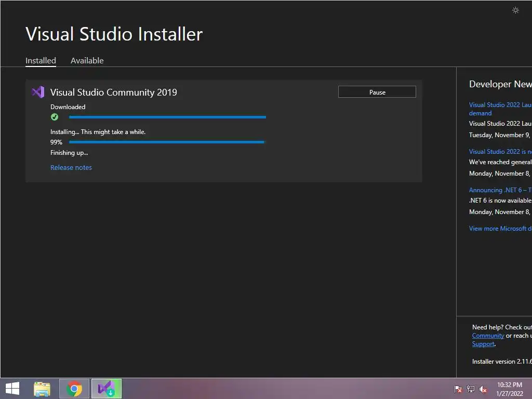Viewport: 532px width, 399px height.
Task: Pause the Visual Studio installation
Action: click(377, 92)
